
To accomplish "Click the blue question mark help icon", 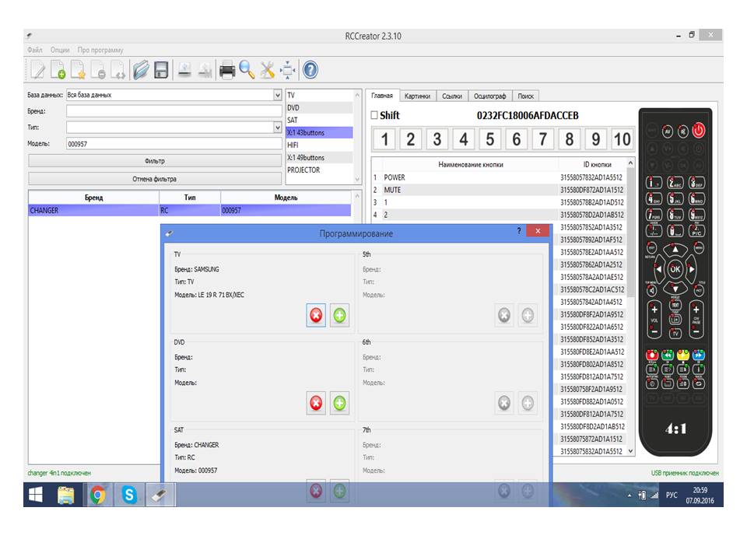I will click(x=310, y=71).
